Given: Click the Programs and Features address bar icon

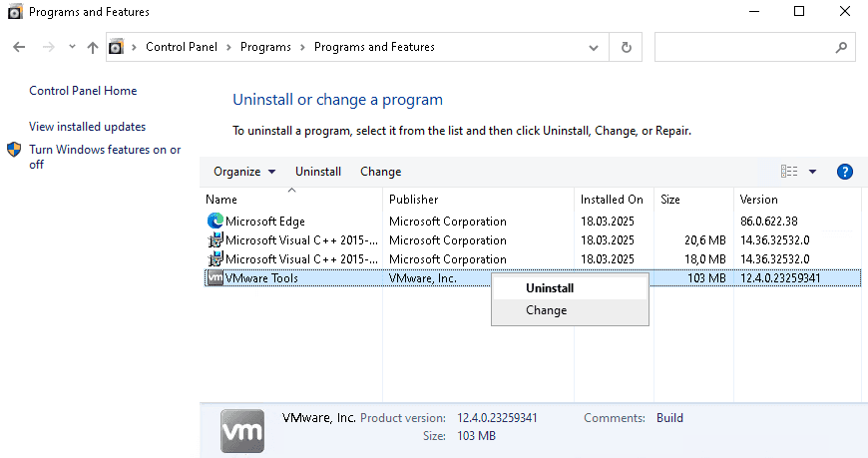Looking at the screenshot, I should tap(116, 47).
